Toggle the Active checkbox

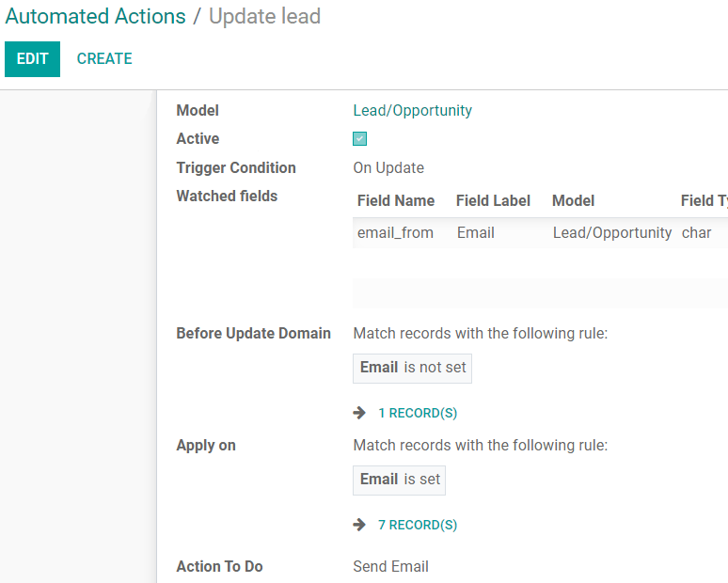pos(360,139)
